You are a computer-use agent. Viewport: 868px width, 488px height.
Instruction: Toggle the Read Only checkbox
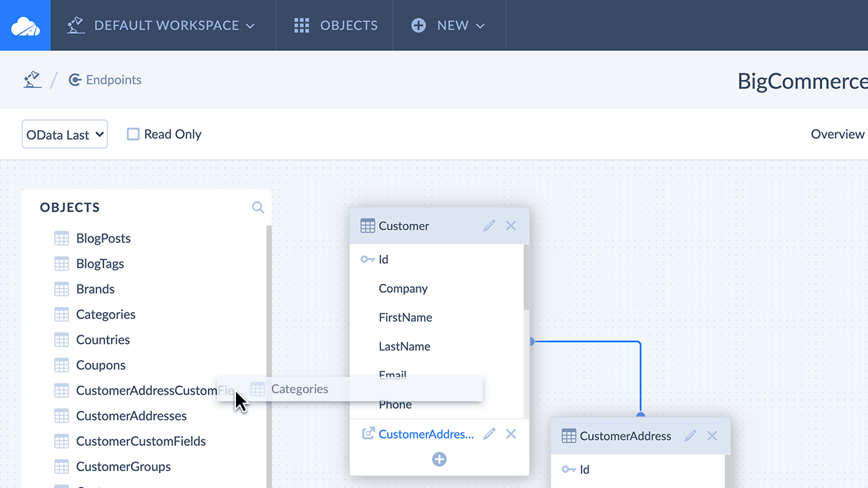[x=134, y=134]
